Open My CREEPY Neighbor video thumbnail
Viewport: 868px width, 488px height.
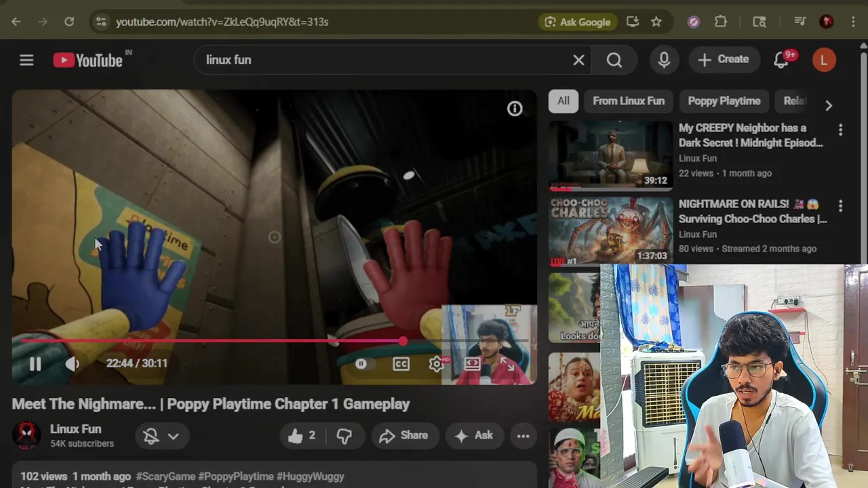(610, 156)
